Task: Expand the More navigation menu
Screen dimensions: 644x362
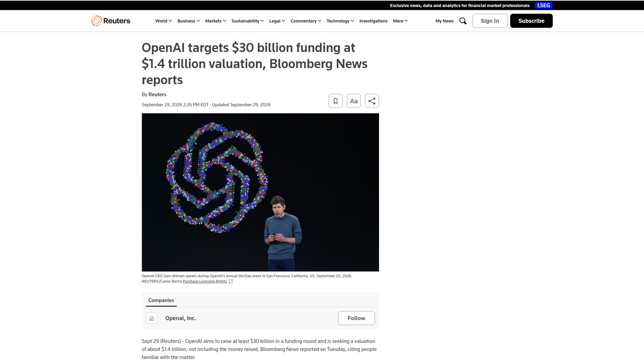Action: click(400, 21)
